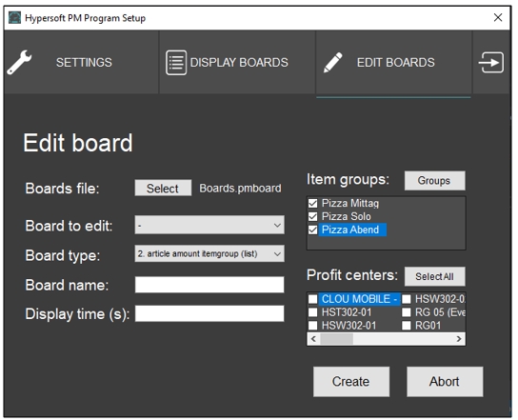
Task: Click the Hypersoft app icon in the title bar
Action: tap(14, 17)
